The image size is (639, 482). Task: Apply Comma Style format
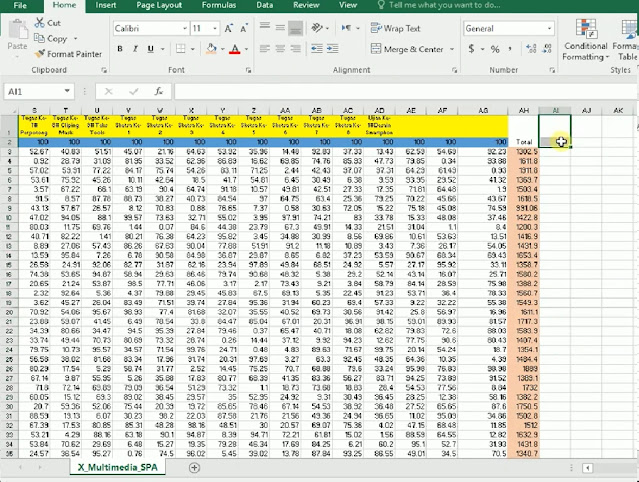point(510,49)
